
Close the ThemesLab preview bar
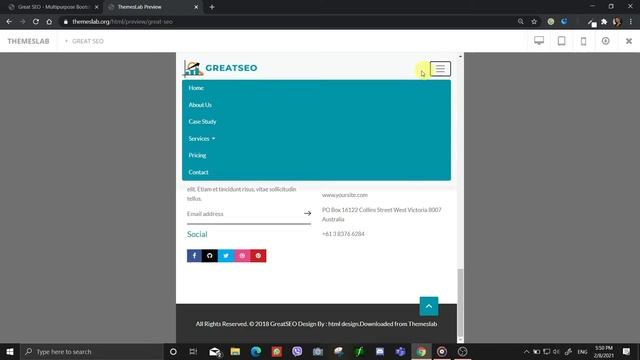coord(629,41)
